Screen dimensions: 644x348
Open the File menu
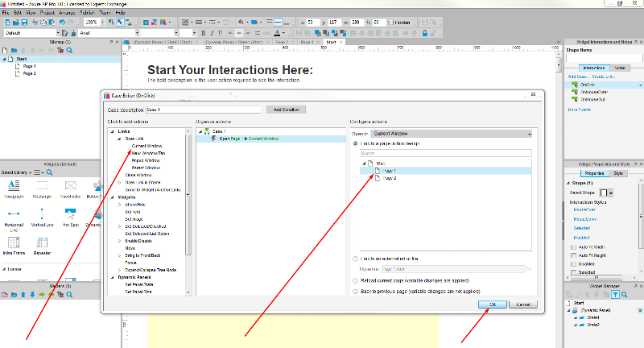pyautogui.click(x=6, y=13)
